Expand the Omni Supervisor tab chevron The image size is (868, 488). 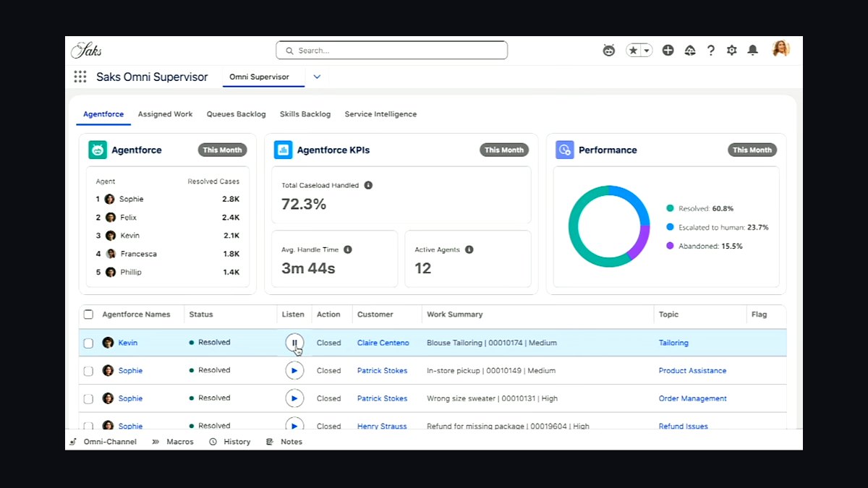tap(317, 77)
